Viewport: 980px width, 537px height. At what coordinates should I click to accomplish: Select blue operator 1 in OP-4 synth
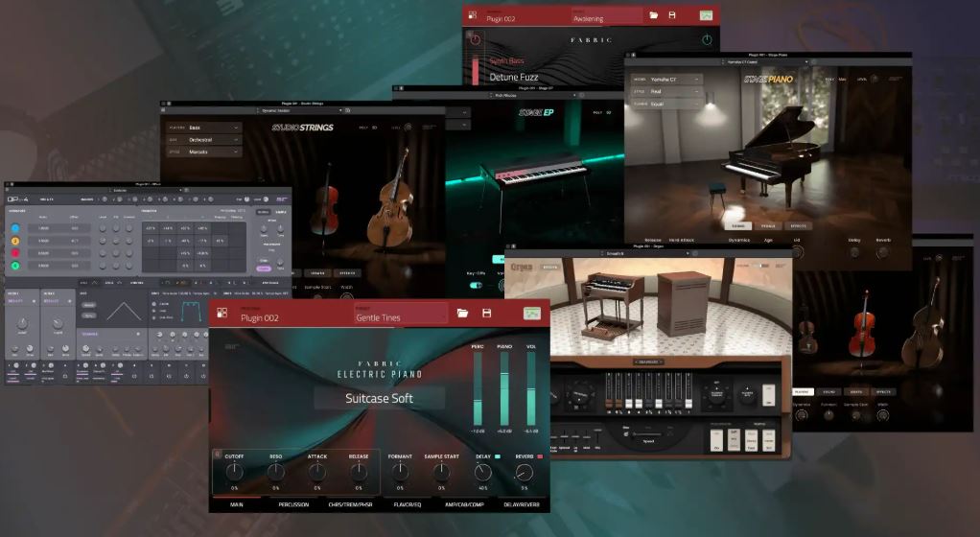click(15, 228)
